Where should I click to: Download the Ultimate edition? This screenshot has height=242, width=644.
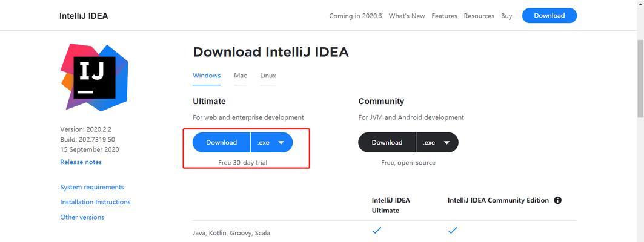221,142
